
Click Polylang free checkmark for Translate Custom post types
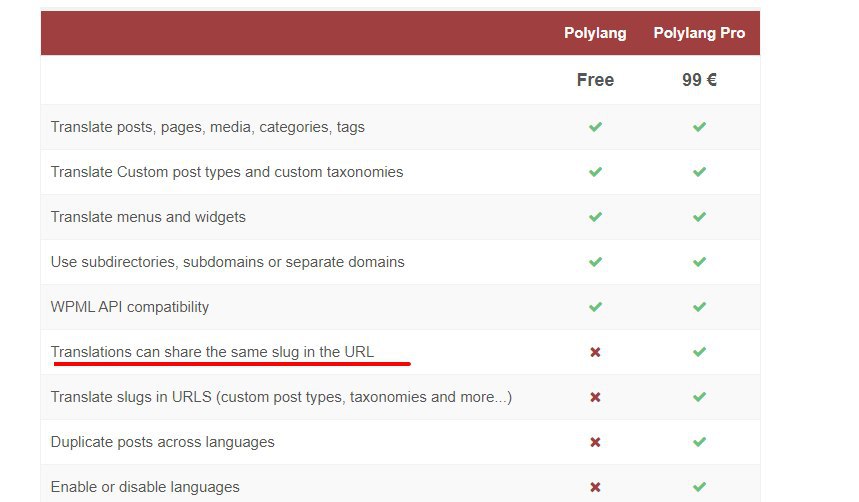click(595, 172)
